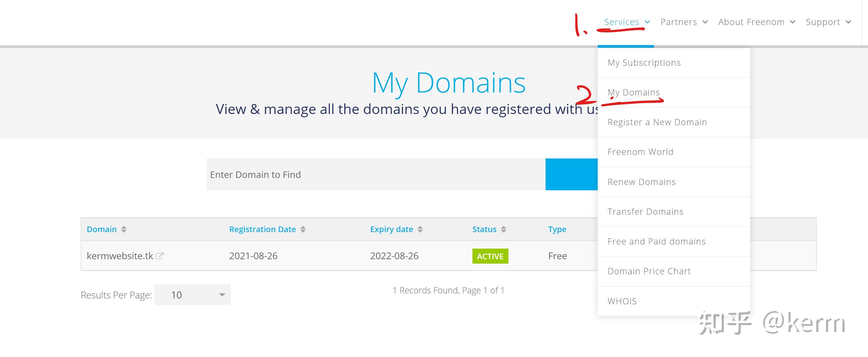The width and height of the screenshot is (868, 357).
Task: Choose My Domains in the Services menu
Action: pyautogui.click(x=633, y=92)
